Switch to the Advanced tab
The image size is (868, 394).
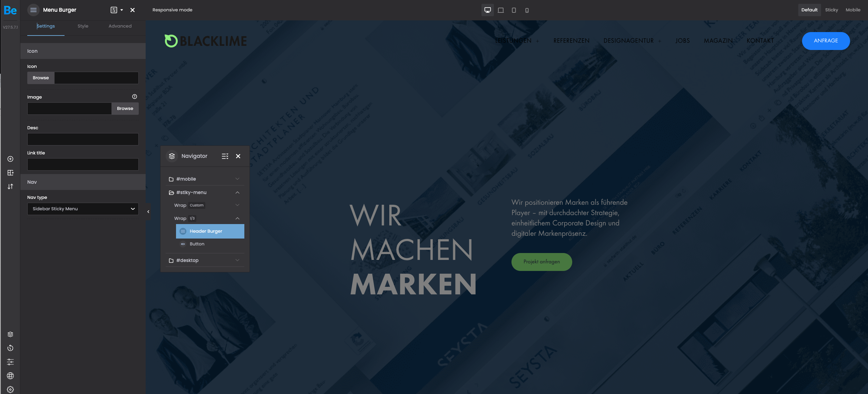tap(119, 26)
